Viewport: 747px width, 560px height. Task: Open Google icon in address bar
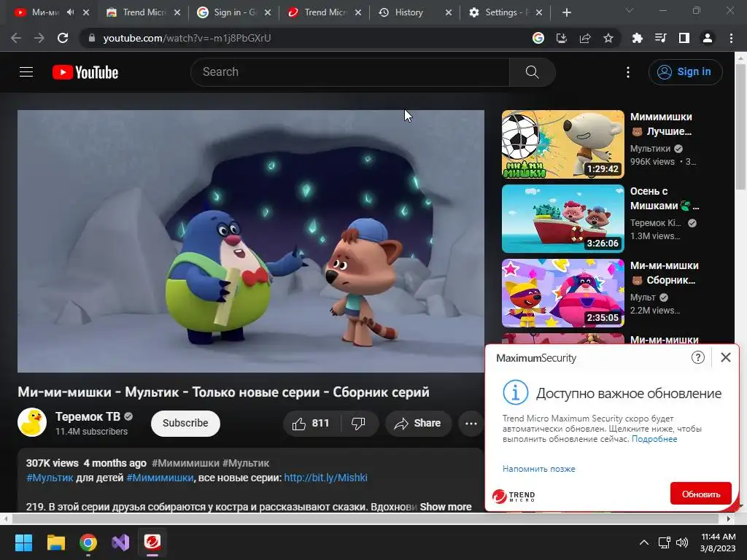538,38
